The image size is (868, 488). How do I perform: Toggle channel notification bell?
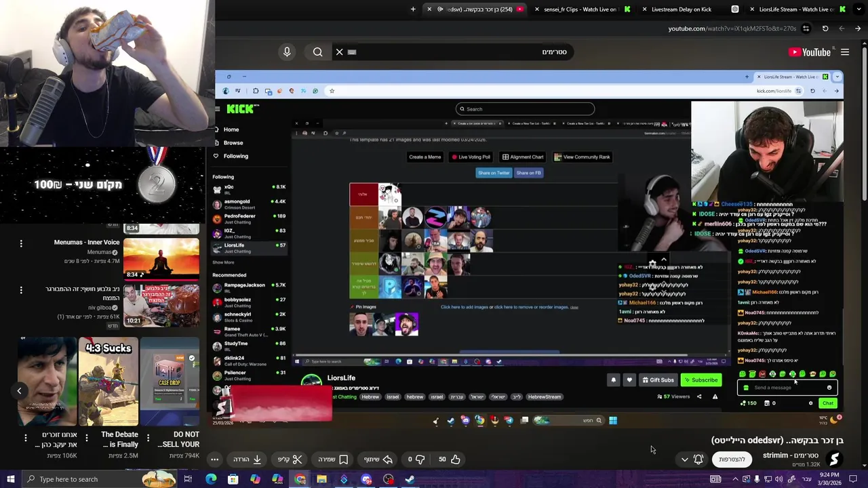(x=698, y=459)
